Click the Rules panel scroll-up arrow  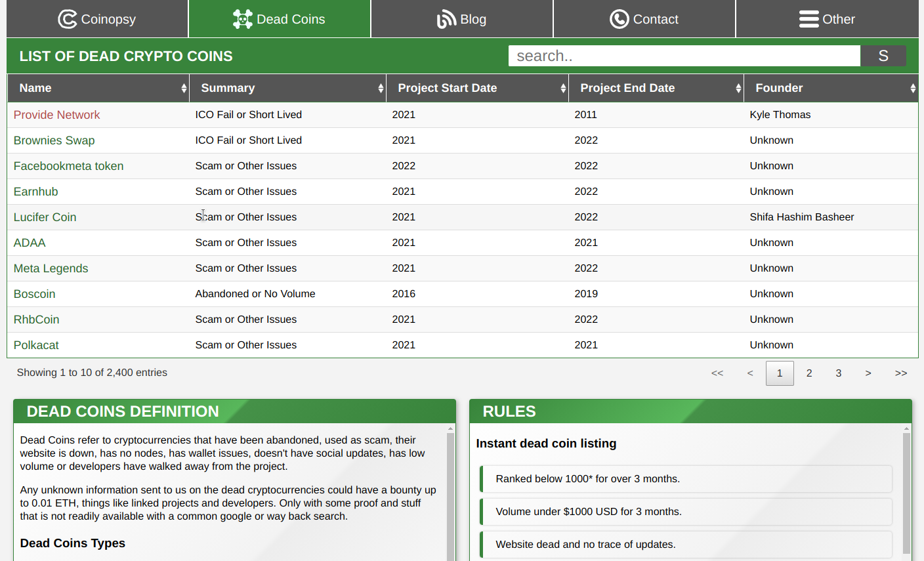[906, 428]
